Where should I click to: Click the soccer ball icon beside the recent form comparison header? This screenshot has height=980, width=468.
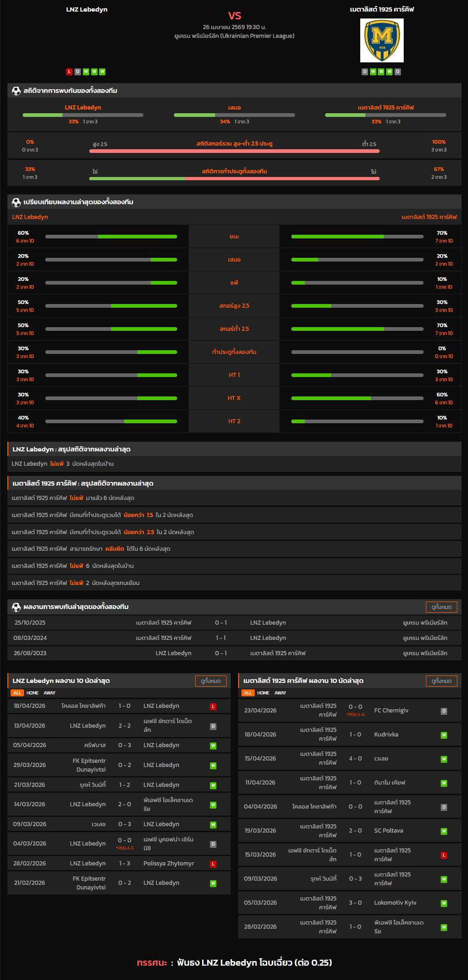point(16,202)
